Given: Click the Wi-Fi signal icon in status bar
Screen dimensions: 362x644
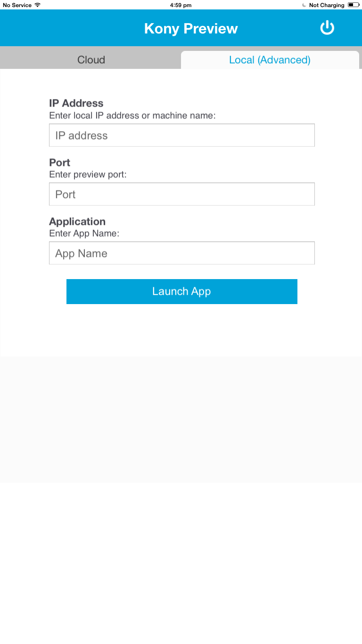Looking at the screenshot, I should (x=38, y=5).
